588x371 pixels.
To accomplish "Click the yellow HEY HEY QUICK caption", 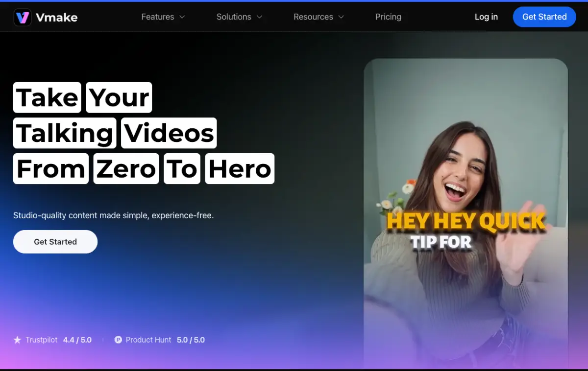I will (465, 221).
